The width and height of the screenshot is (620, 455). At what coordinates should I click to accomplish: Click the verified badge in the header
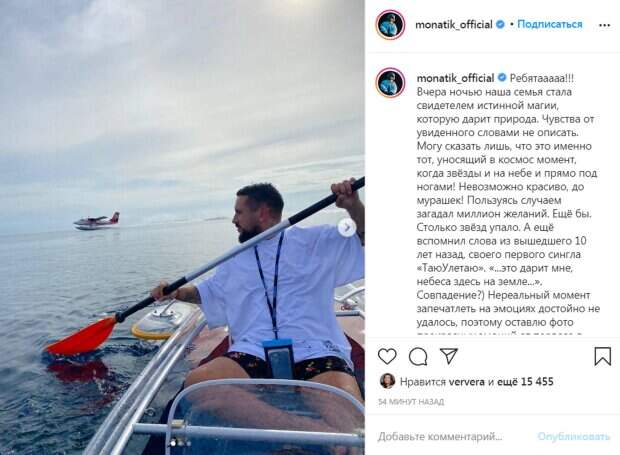(x=500, y=25)
